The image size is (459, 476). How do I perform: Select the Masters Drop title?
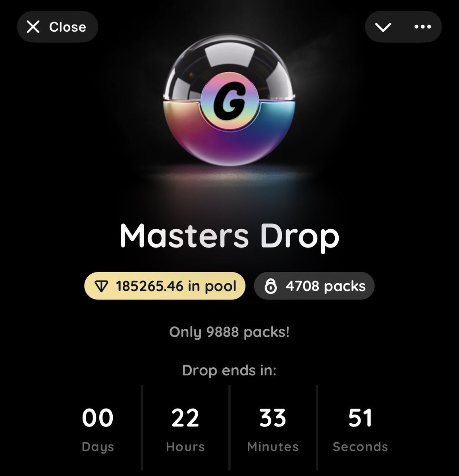click(229, 236)
